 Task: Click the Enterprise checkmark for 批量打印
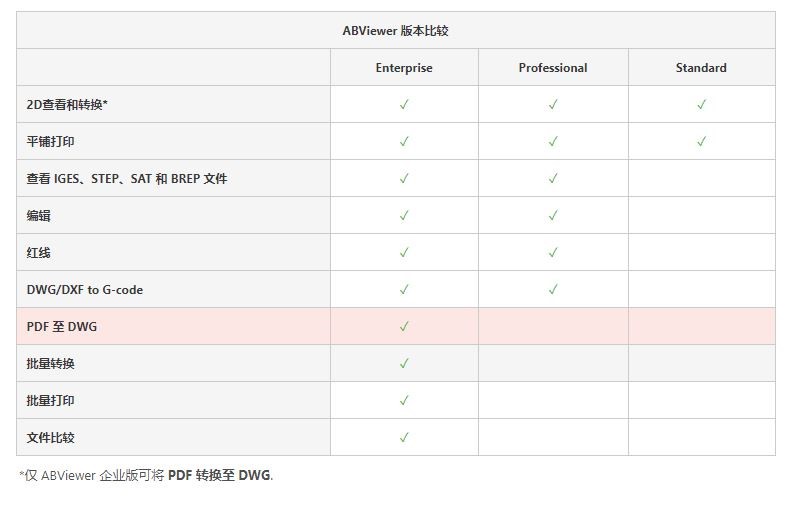[404, 400]
